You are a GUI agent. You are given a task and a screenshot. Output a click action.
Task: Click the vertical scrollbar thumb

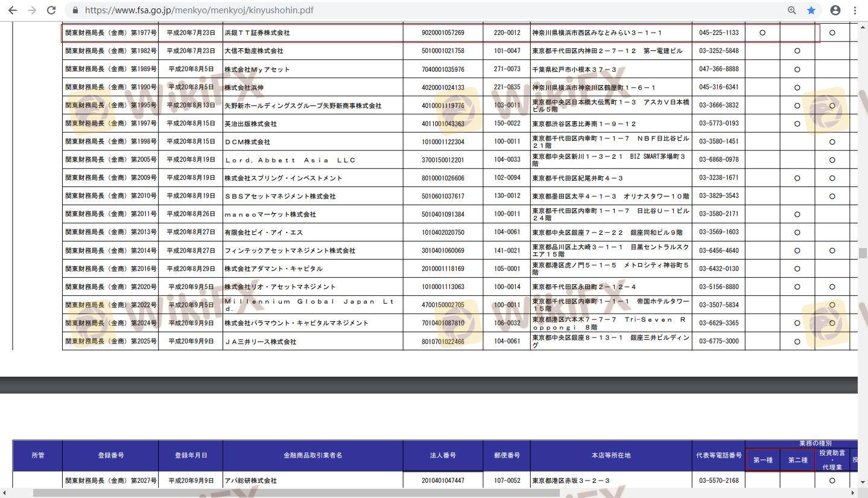pos(863,253)
